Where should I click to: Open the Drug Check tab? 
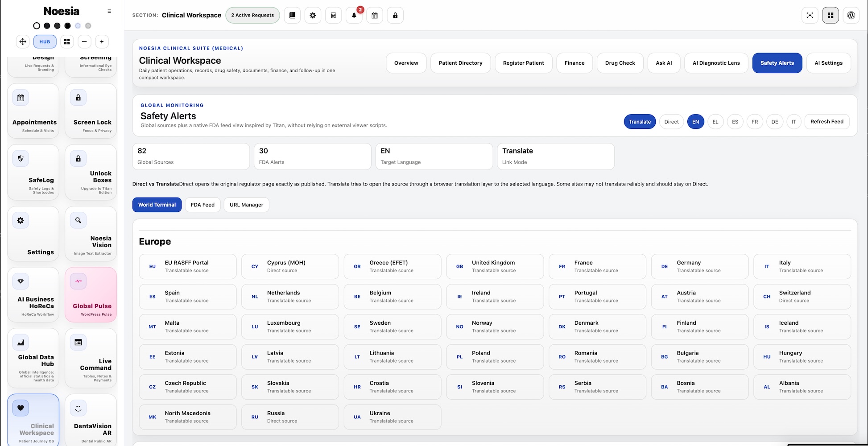click(x=620, y=63)
